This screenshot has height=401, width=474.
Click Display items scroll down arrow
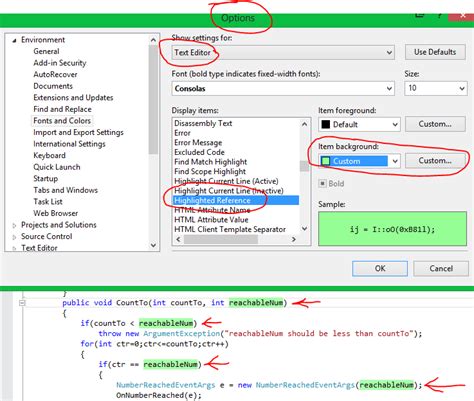(x=304, y=229)
